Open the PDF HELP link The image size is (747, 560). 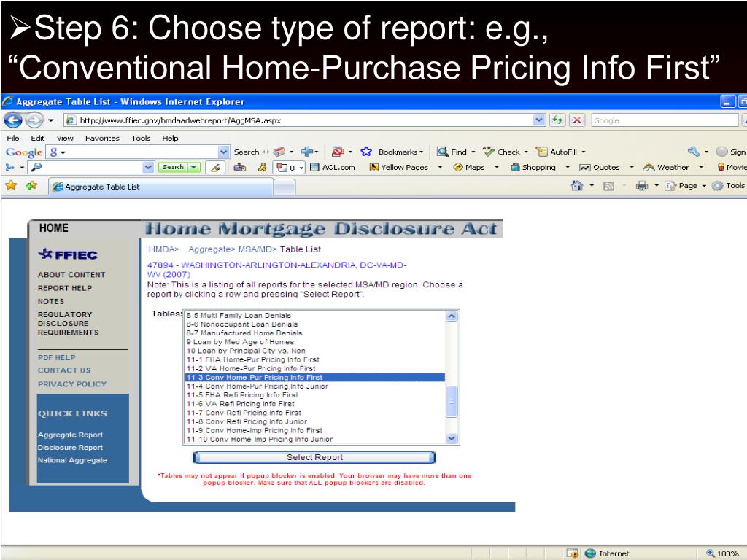point(57,357)
